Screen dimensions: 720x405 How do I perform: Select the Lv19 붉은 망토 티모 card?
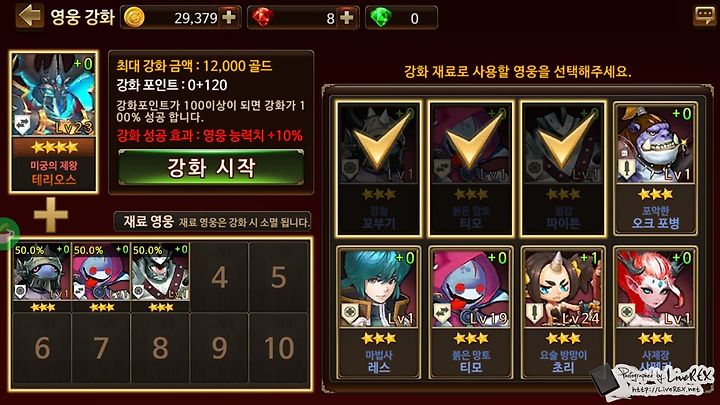coord(471,312)
